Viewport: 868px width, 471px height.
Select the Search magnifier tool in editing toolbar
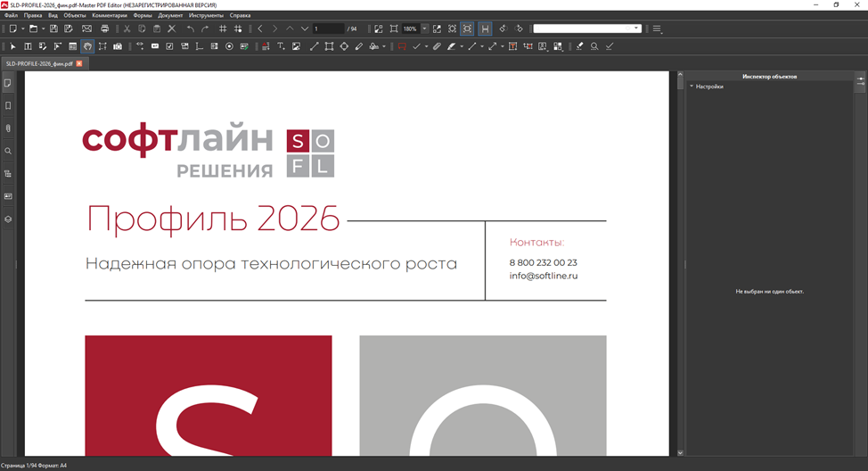pyautogui.click(x=594, y=46)
